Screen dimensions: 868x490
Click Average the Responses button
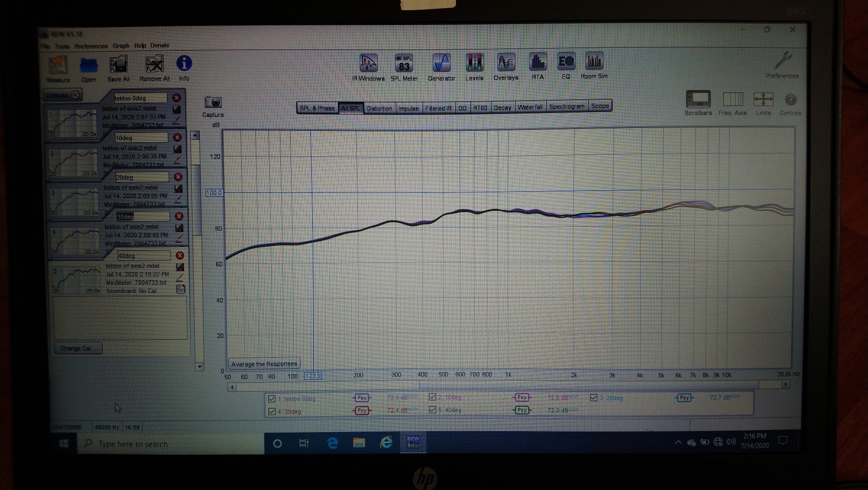(x=264, y=364)
